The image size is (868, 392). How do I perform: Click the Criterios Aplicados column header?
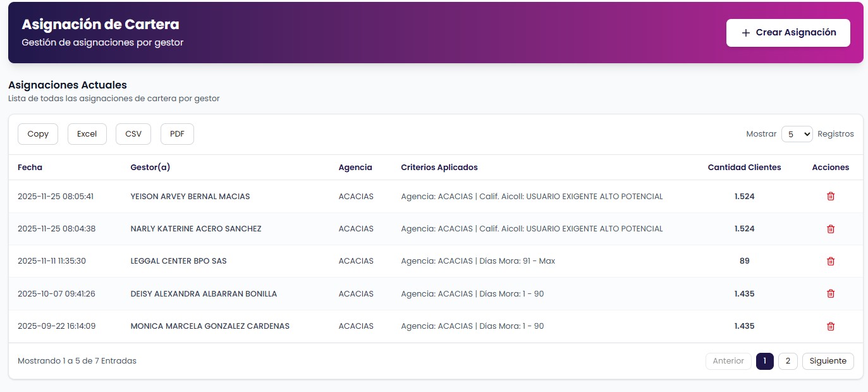[x=439, y=168]
